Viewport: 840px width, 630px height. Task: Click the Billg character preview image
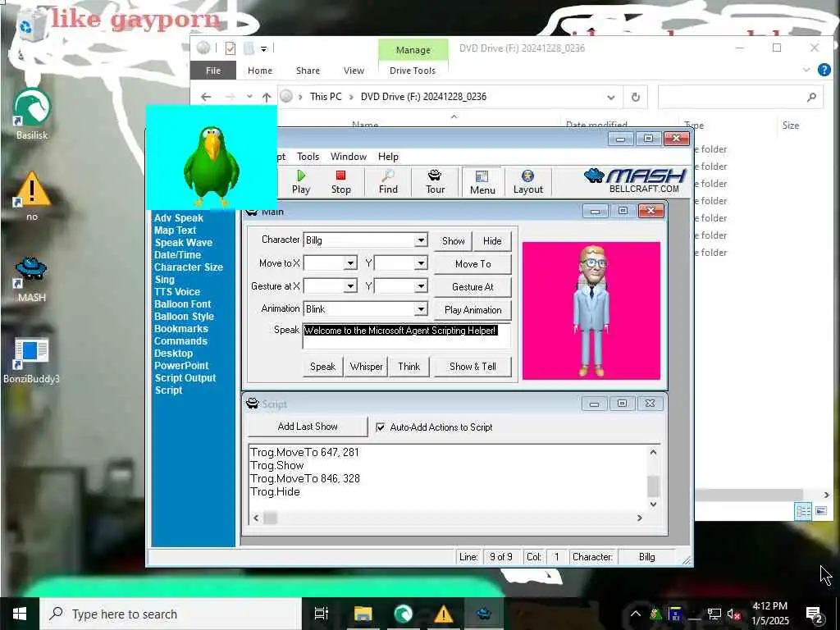[591, 311]
